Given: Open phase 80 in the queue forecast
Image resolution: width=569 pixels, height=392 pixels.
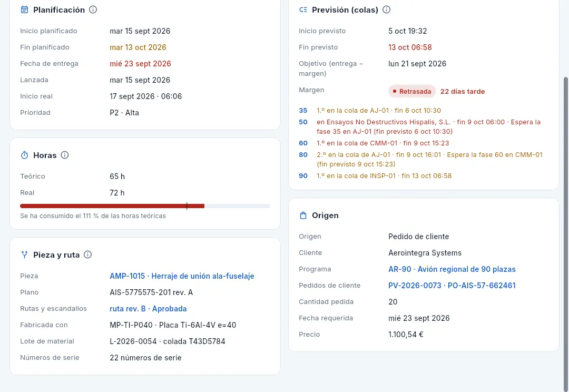Looking at the screenshot, I should pos(303,154).
